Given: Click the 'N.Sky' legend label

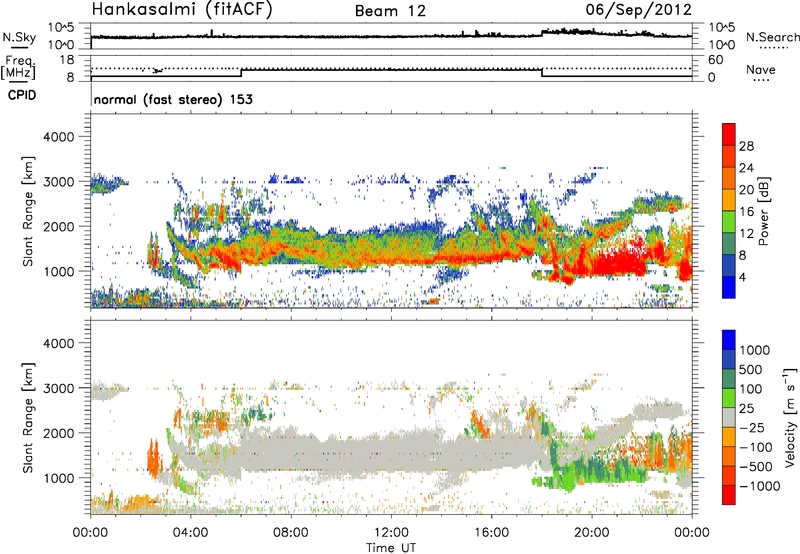Looking at the screenshot, I should pyautogui.click(x=19, y=37).
